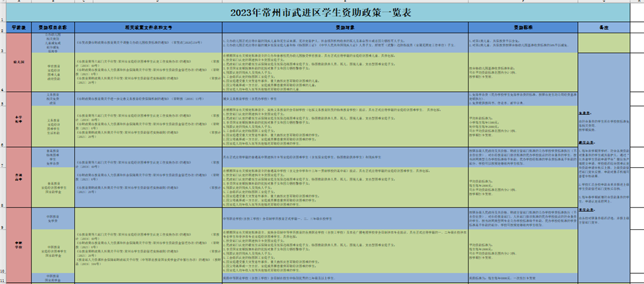
Task: Select the 资助标准 header cell
Action: click(523, 28)
